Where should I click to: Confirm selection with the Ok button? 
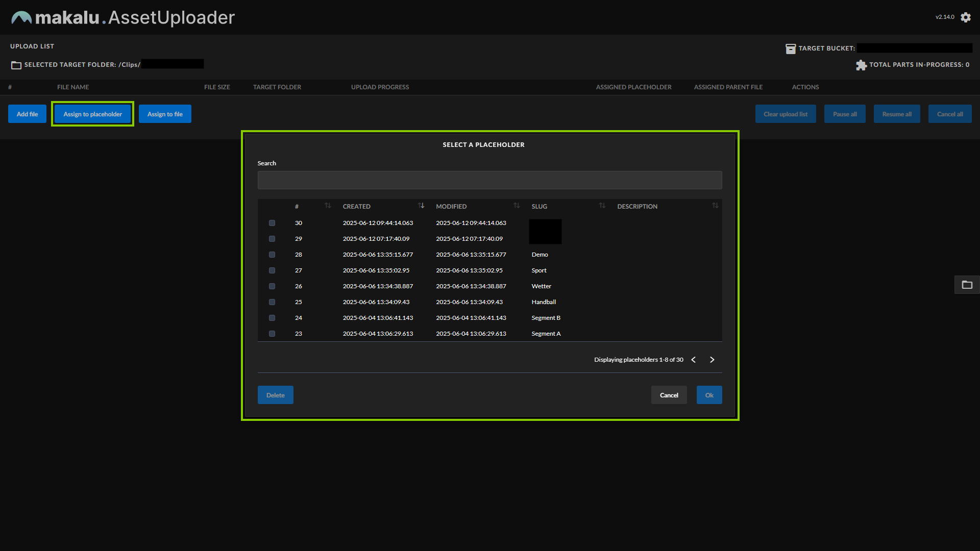709,395
